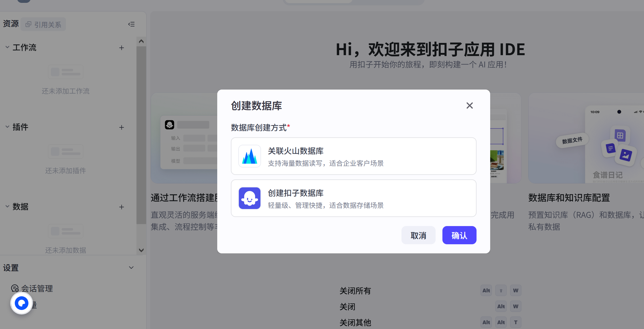Click the 会话管理 icon
This screenshot has height=329, width=644.
click(x=15, y=289)
